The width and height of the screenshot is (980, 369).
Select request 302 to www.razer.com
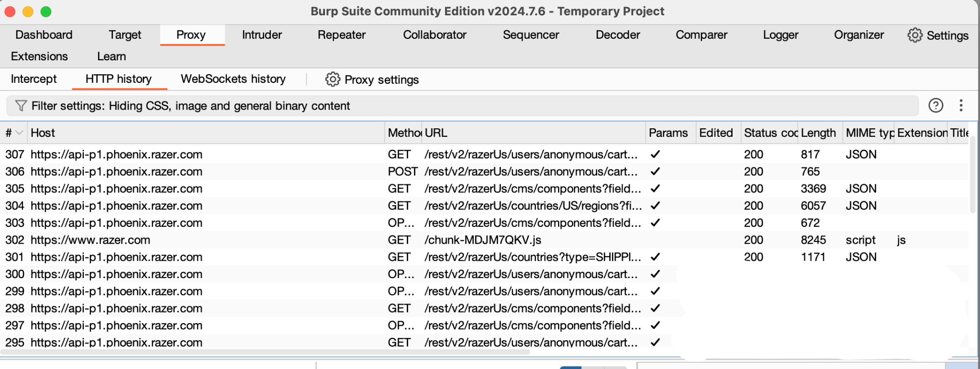(x=90, y=240)
